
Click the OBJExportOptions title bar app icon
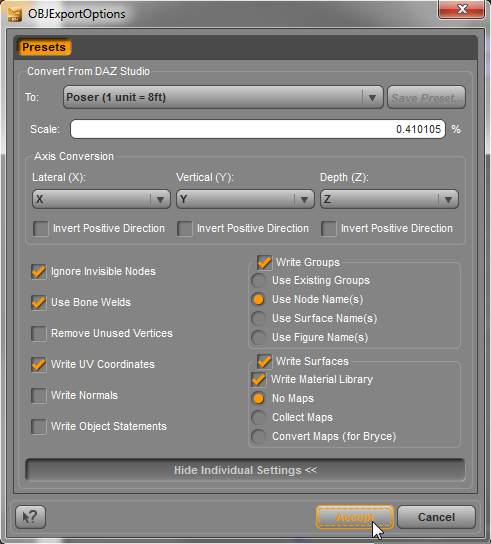15,14
